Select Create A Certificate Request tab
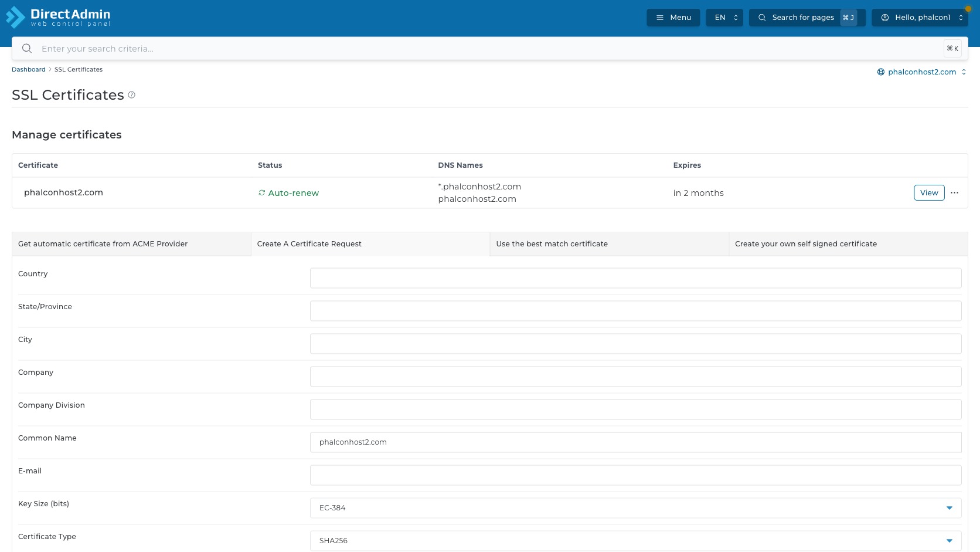The image size is (980, 552). pos(370,244)
